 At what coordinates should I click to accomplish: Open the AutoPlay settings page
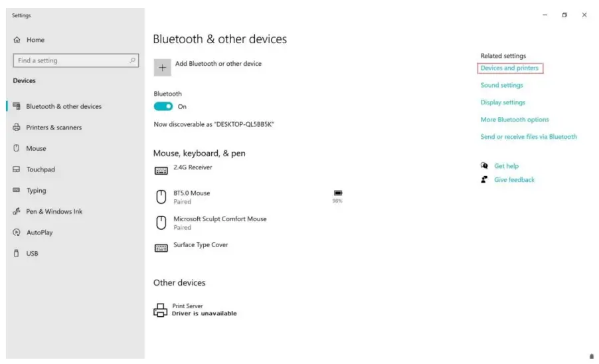click(x=39, y=232)
